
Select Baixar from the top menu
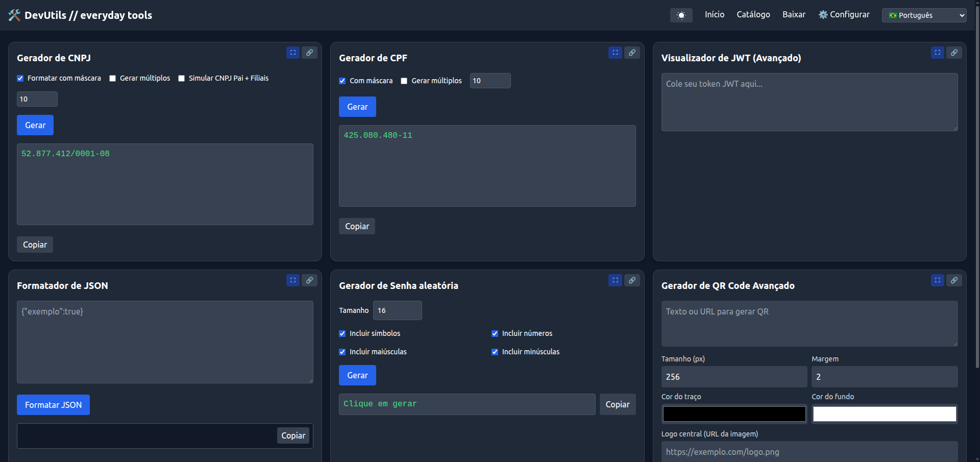click(794, 14)
